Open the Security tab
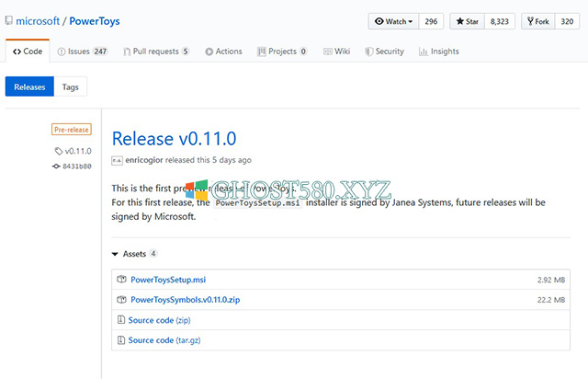 click(384, 51)
